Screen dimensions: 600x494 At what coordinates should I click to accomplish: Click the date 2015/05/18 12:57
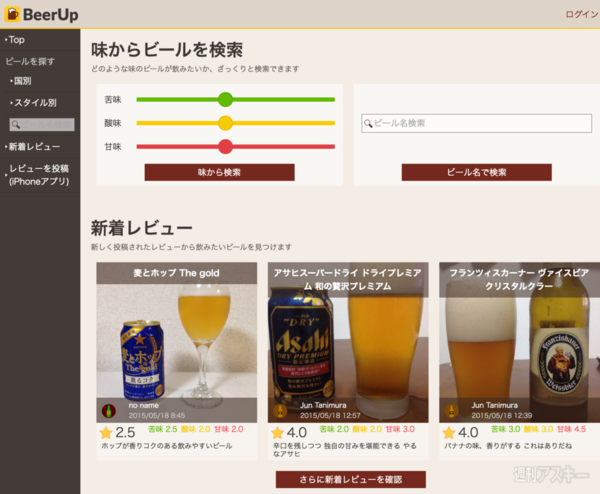(x=330, y=416)
